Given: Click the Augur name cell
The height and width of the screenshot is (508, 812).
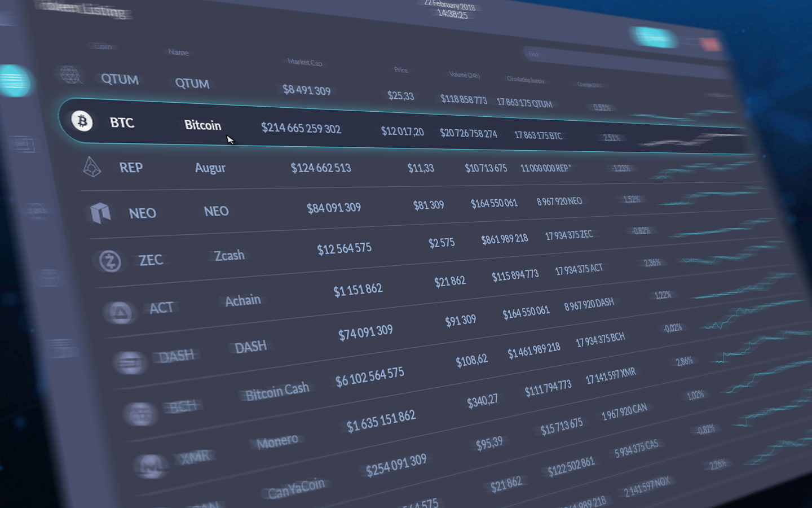Looking at the screenshot, I should click(x=210, y=168).
